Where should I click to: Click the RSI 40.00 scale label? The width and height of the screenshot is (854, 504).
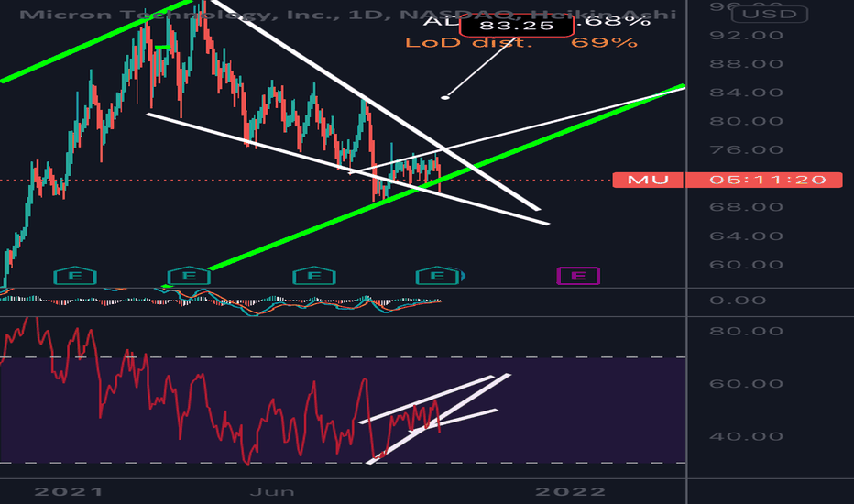pyautogui.click(x=746, y=436)
